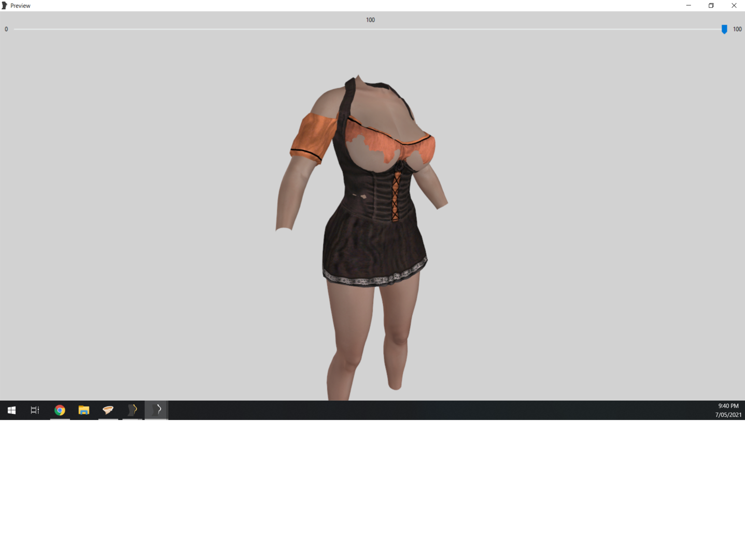This screenshot has width=745, height=560.
Task: Minimize the Preview window
Action: pyautogui.click(x=688, y=6)
